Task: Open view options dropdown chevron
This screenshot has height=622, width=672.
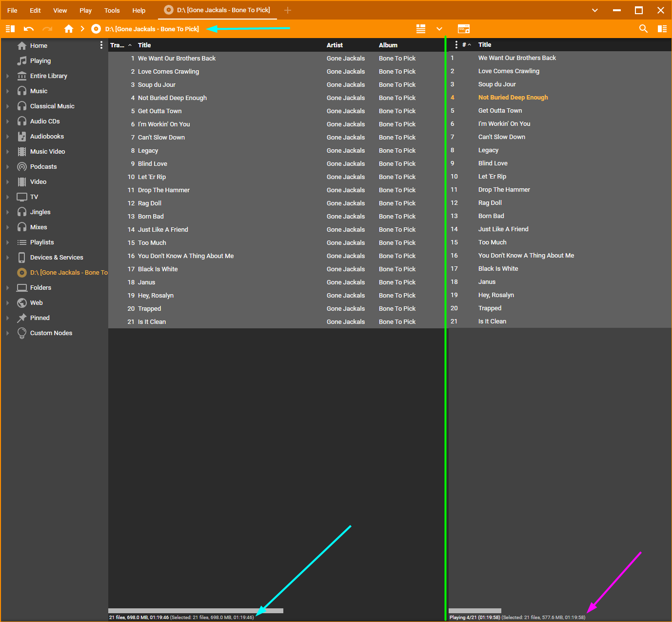Action: click(x=439, y=29)
